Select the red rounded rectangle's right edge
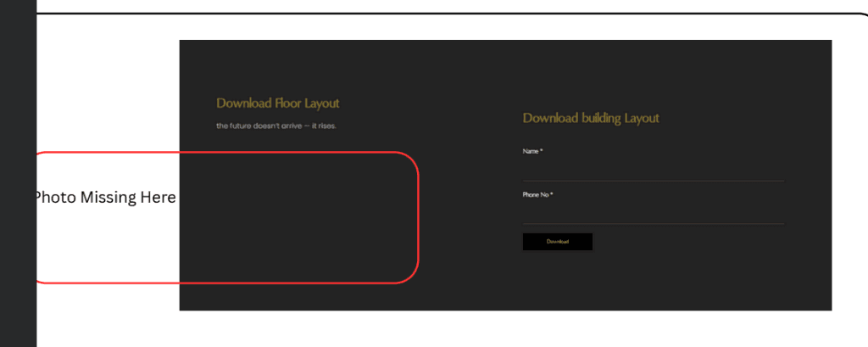 coord(419,217)
